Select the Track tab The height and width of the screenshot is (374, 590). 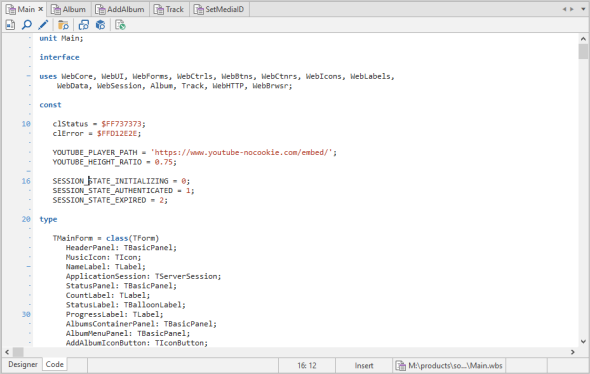[x=169, y=9]
